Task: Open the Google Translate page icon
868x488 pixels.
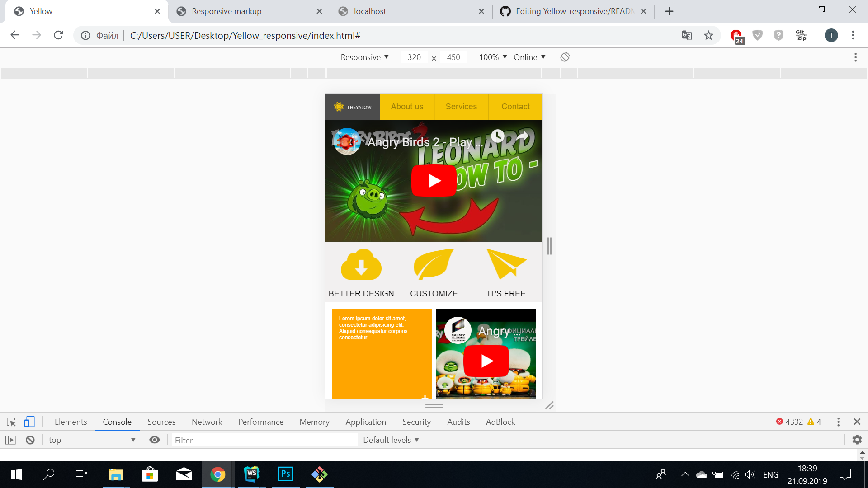Action: coord(687,35)
